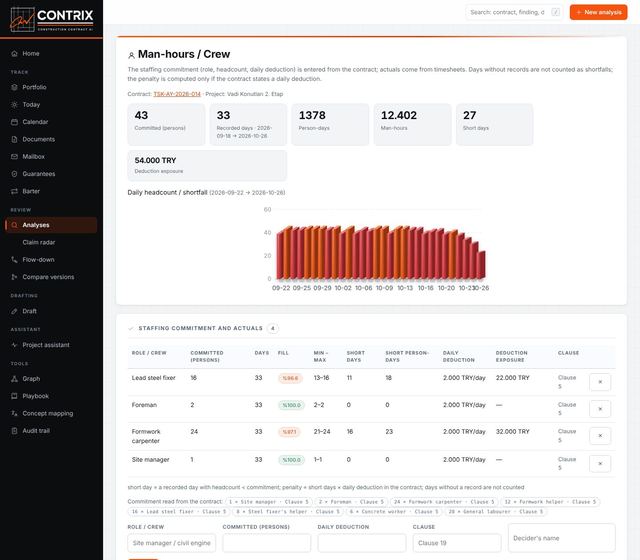Image resolution: width=640 pixels, height=560 pixels.
Task: Open Guarantees from the sidebar
Action: pos(39,174)
